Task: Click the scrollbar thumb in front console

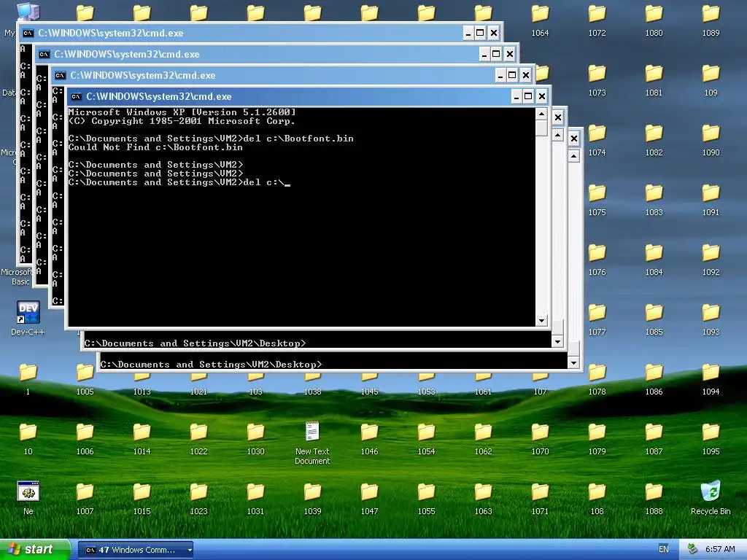Action: (541, 128)
